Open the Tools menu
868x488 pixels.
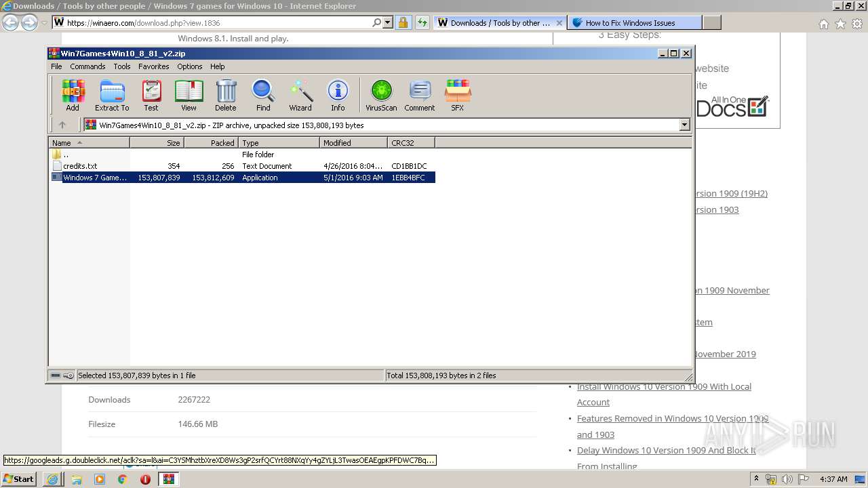[122, 66]
